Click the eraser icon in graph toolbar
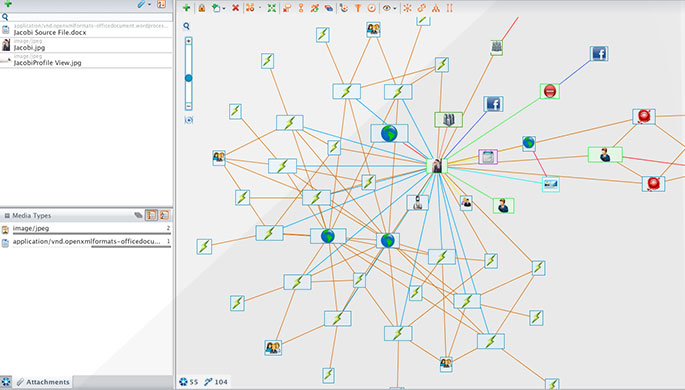Screen dimensions: 685x390 pos(329,8)
